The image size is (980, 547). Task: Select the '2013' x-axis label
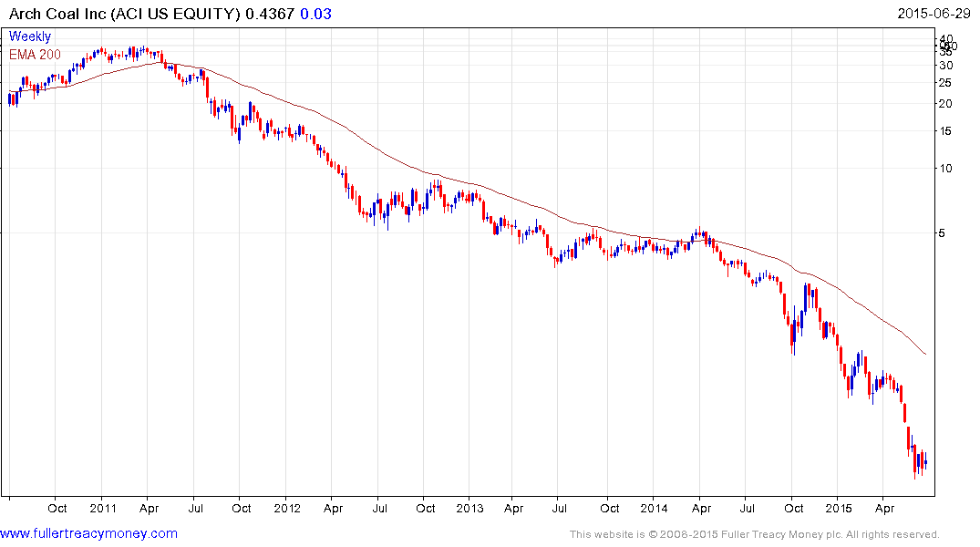[469, 508]
